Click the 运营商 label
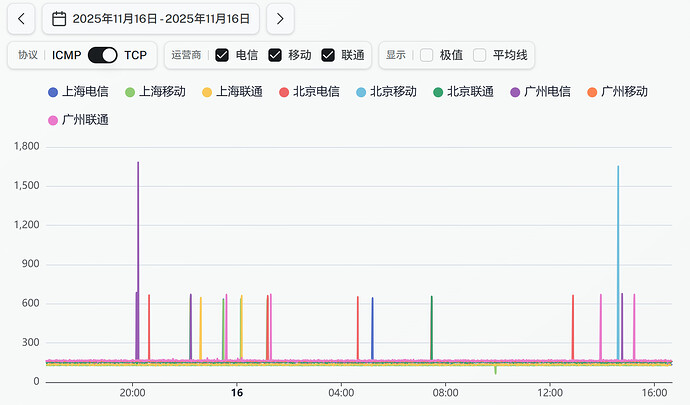This screenshot has width=690, height=405. 186,55
